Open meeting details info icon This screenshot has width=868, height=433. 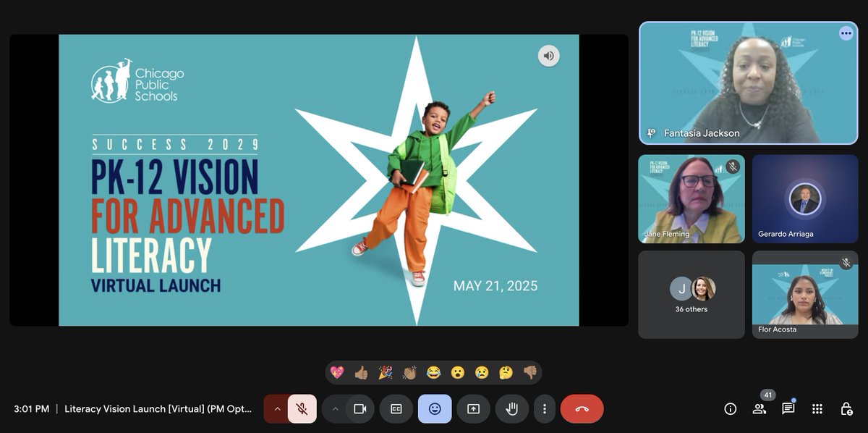click(731, 409)
